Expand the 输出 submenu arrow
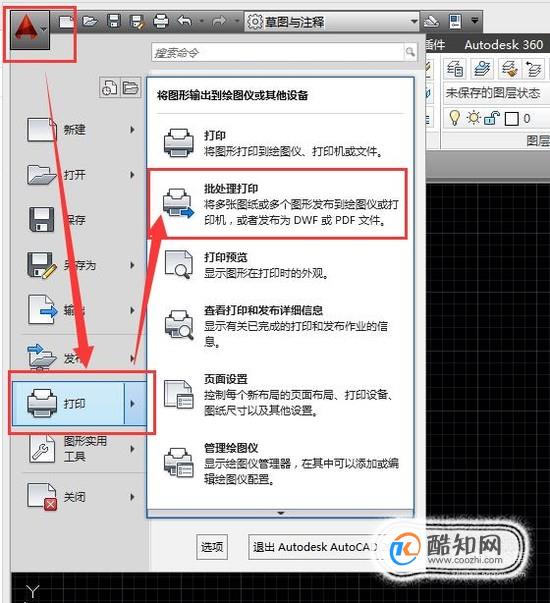550x603 pixels. (x=132, y=310)
